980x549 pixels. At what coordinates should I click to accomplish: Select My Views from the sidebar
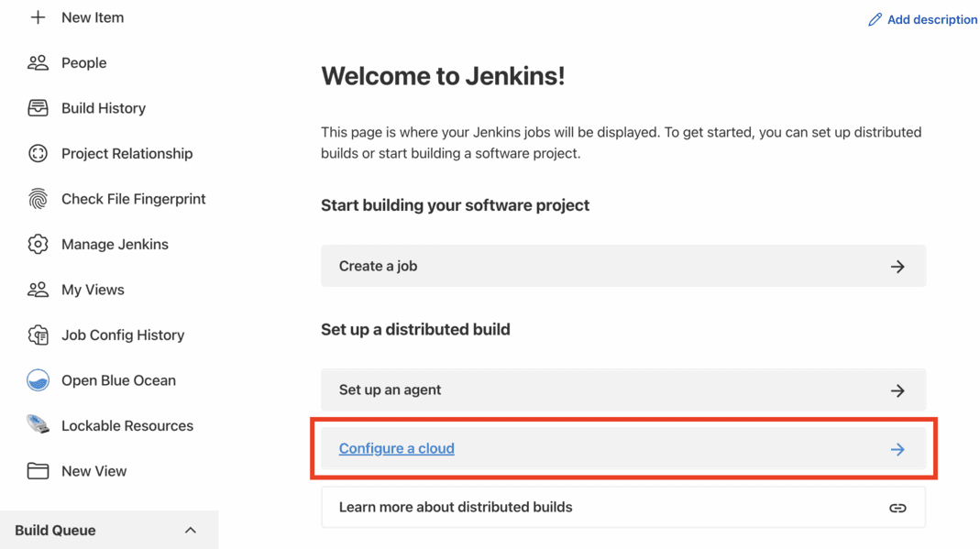(93, 289)
